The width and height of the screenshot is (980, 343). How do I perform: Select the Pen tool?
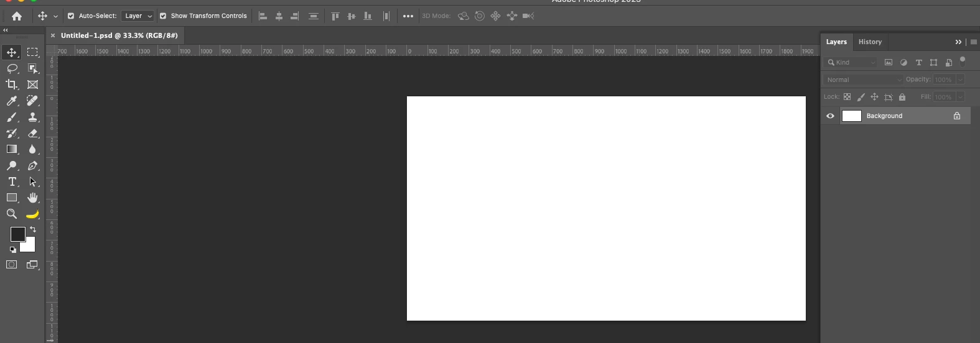tap(32, 165)
